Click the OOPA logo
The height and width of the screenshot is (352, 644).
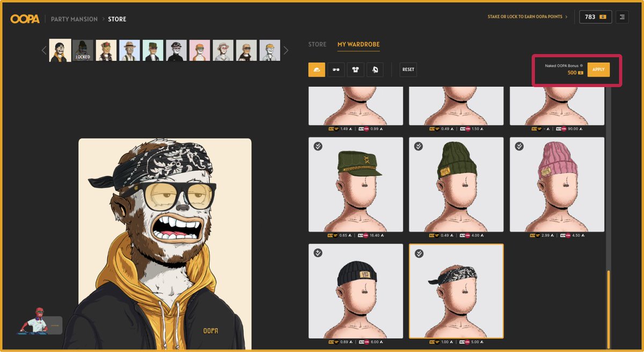24,19
